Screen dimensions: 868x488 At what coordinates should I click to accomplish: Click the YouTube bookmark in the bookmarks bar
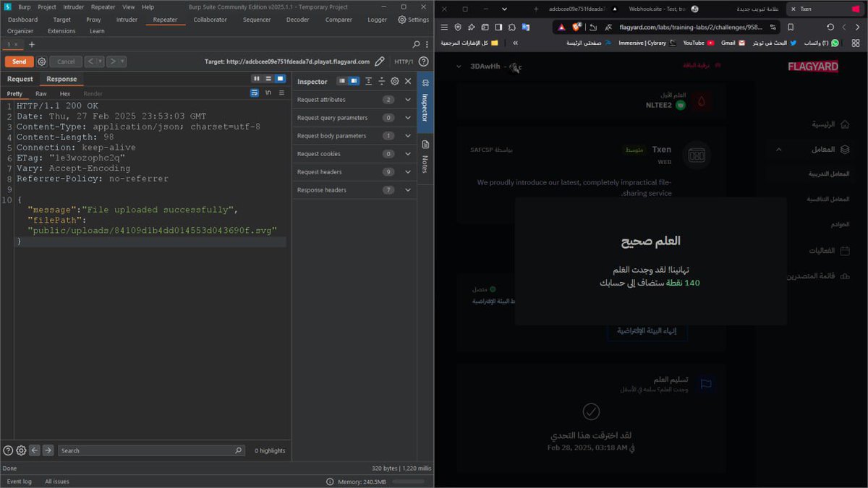(694, 43)
